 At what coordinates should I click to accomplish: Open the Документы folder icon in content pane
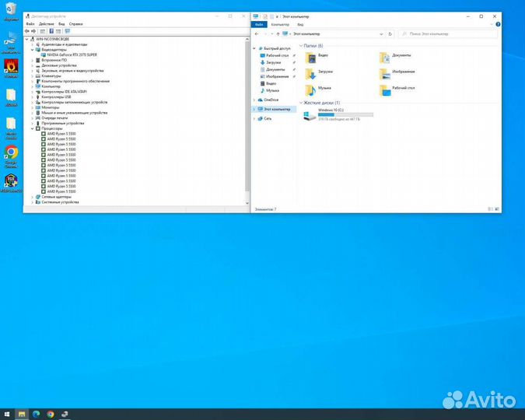pyautogui.click(x=385, y=58)
